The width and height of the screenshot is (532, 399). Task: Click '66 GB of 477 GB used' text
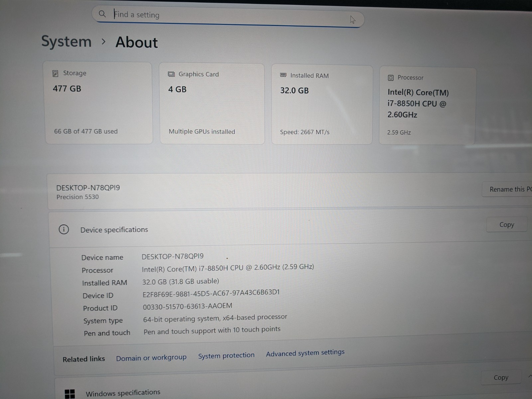click(86, 131)
